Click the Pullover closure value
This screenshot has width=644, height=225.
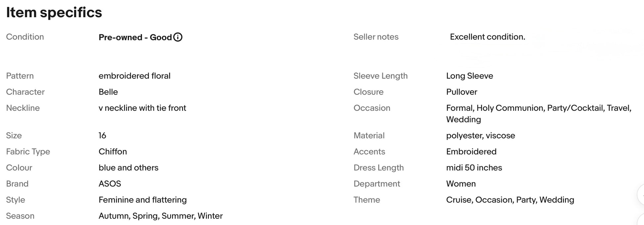point(462,92)
